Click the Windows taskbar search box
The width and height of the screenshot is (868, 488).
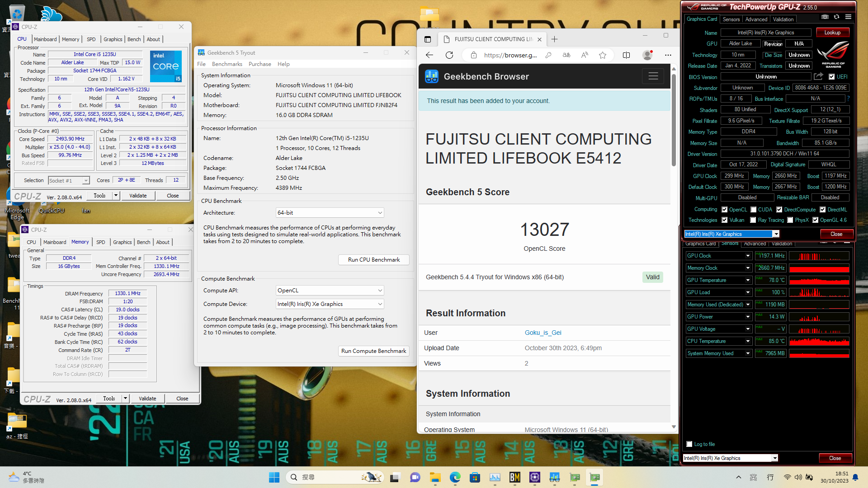335,477
